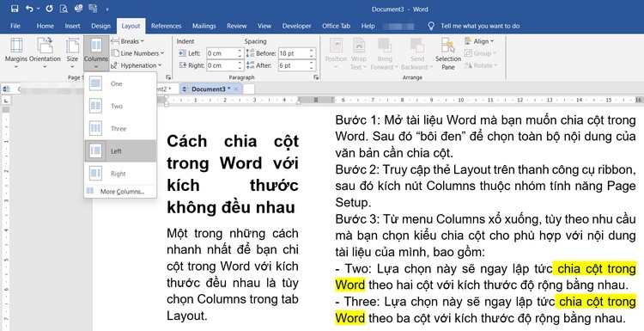Screen dimensions: 644x331
Task: Click the tab stop selector at ruler corner
Action: [x=5, y=101]
